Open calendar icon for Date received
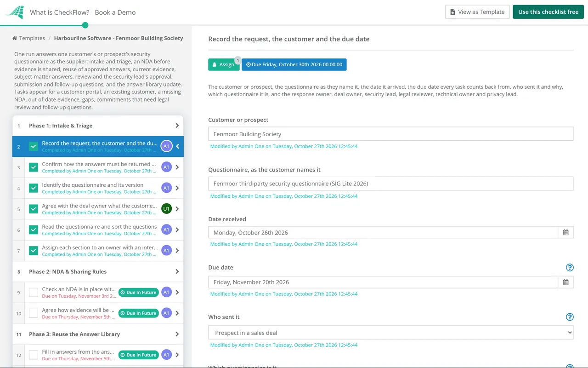Image resolution: width=588 pixels, height=368 pixels. (565, 232)
